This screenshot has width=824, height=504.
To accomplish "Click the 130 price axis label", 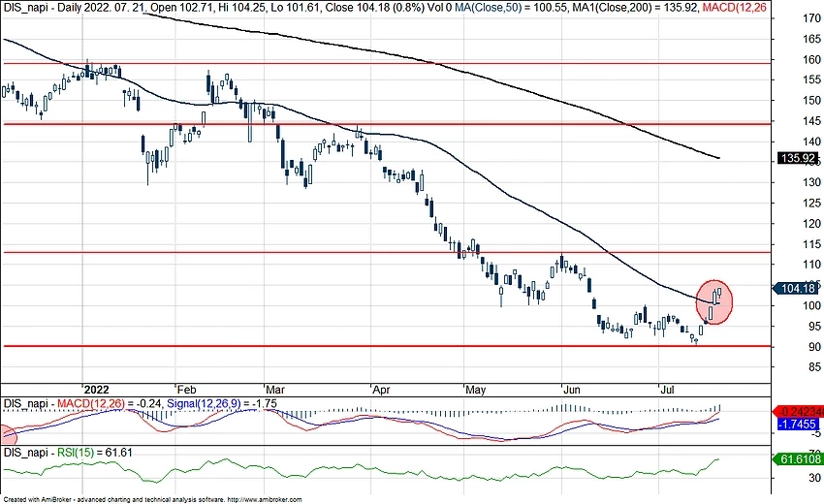I will [812, 182].
